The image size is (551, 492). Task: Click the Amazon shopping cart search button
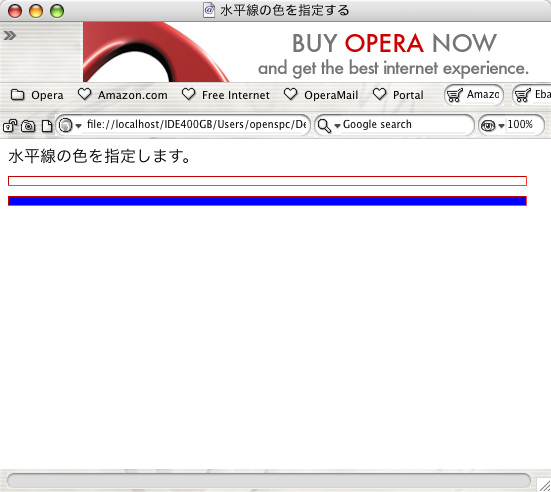[x=474, y=95]
